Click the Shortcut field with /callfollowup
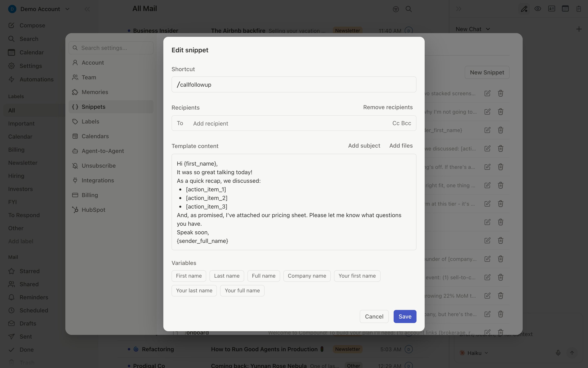Image resolution: width=588 pixels, height=368 pixels. 294,85
